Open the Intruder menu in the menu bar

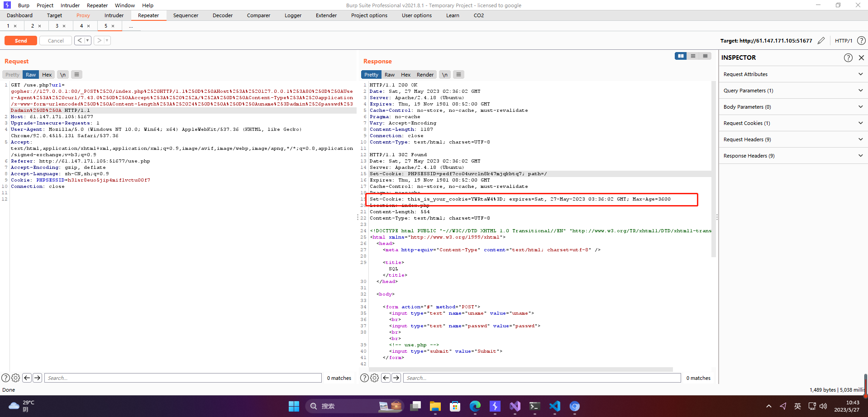[x=70, y=5]
